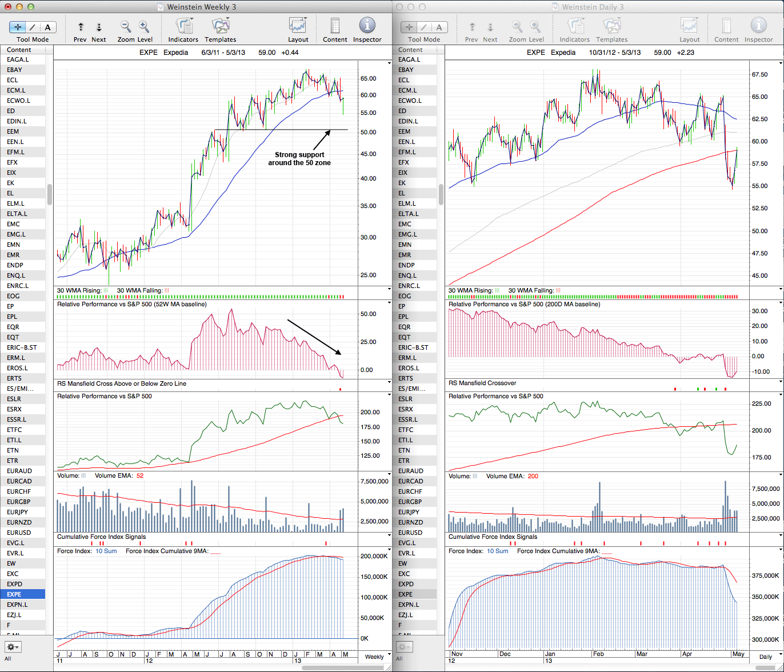Select text annotation tool in Weinstein Weekly window

click(x=48, y=27)
